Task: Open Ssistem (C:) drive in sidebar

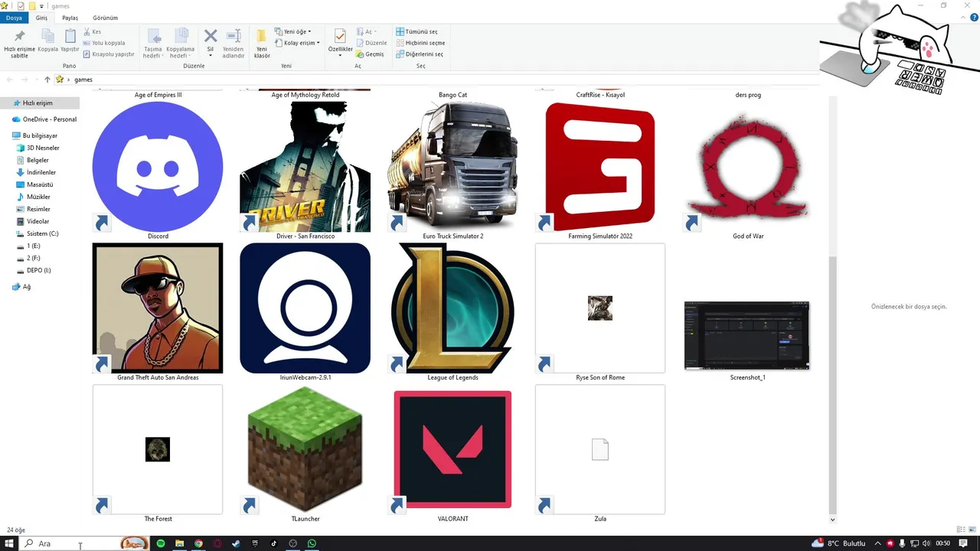Action: pyautogui.click(x=38, y=233)
